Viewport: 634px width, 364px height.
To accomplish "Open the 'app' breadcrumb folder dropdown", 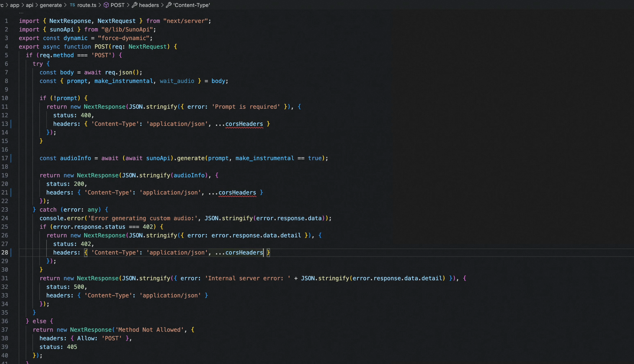I will [x=15, y=5].
